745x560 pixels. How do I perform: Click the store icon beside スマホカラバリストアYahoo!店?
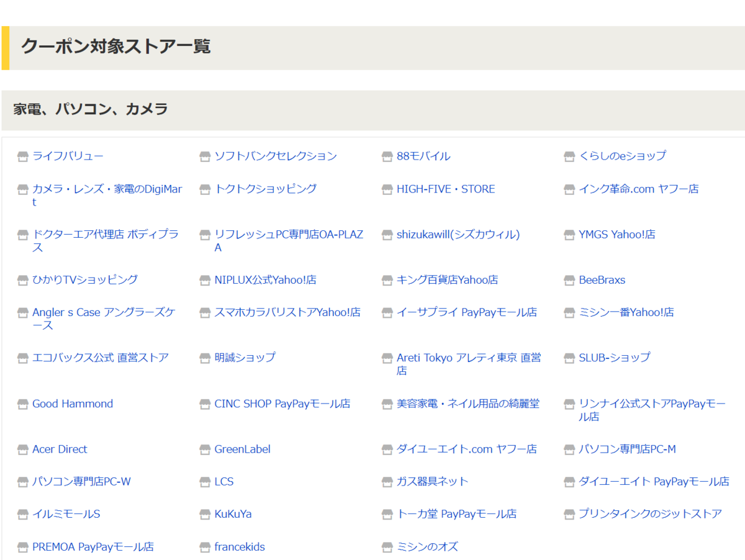point(205,312)
